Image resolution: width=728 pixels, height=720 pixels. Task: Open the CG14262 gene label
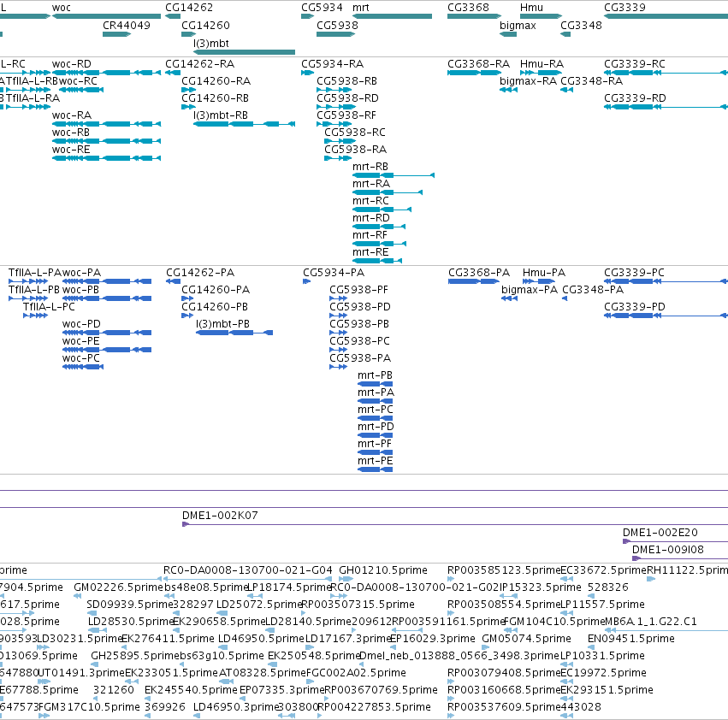(x=189, y=8)
